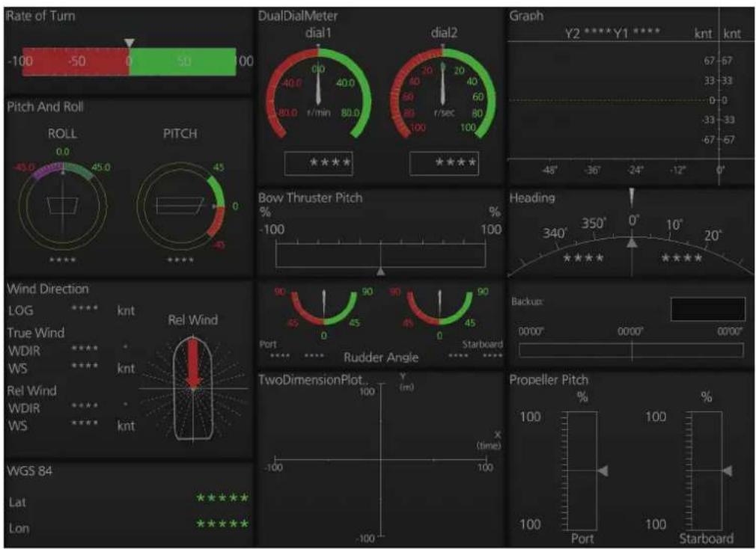The width and height of the screenshot is (756, 549).
Task: Click the Heading top needle marker
Action: click(632, 197)
